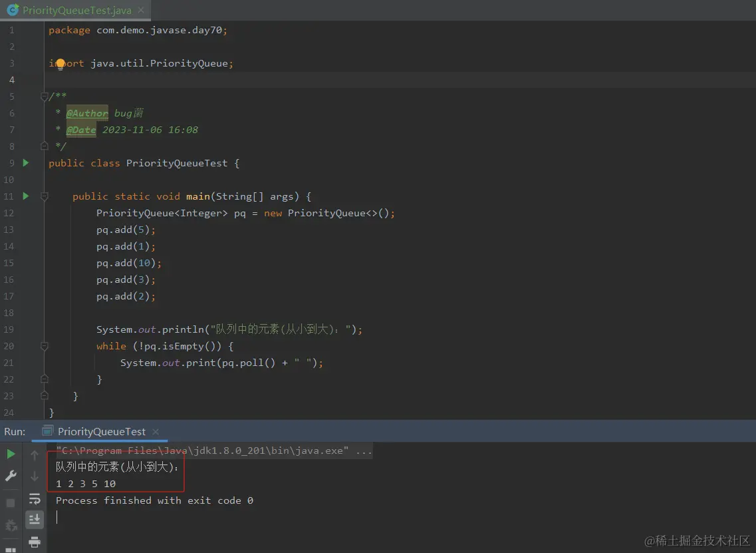Click the @Author tag in Javadoc
Image resolution: width=756 pixels, height=553 pixels.
point(87,113)
